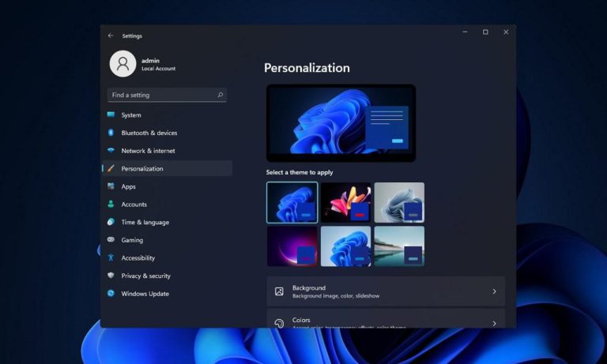The height and width of the screenshot is (364, 607).
Task: Click 'Select a theme to apply' text
Action: (x=300, y=172)
